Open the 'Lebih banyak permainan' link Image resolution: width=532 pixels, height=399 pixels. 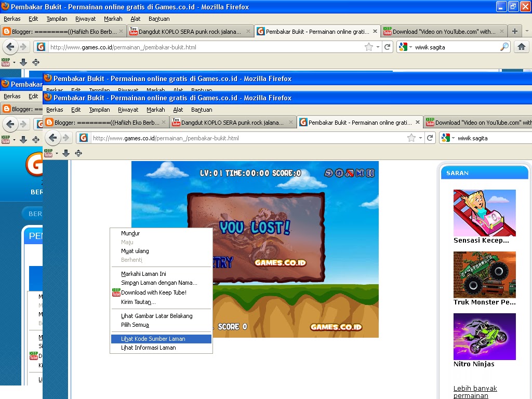click(475, 392)
